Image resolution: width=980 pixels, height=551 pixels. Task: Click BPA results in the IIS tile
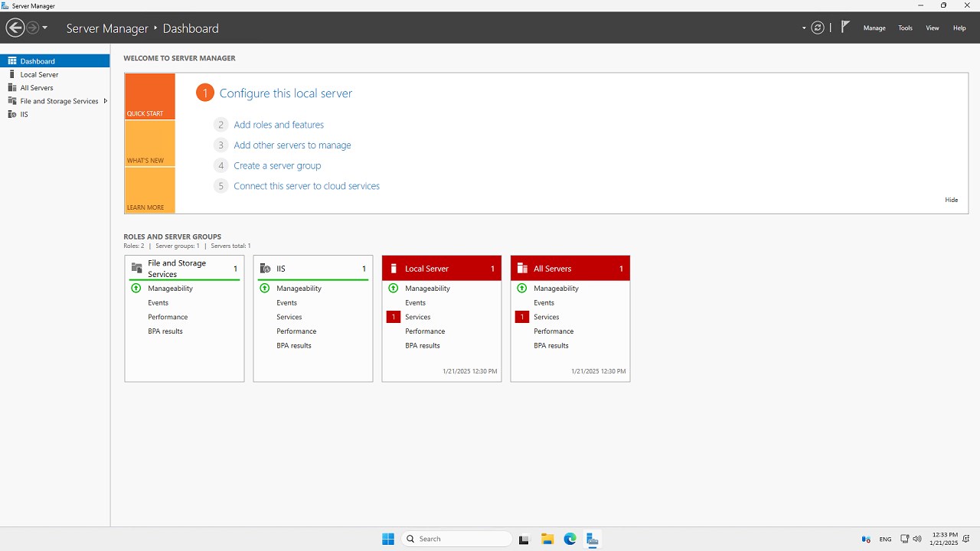[294, 346]
